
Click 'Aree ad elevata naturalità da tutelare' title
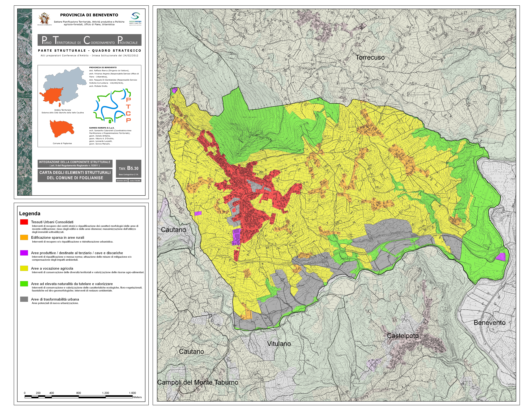72,284
